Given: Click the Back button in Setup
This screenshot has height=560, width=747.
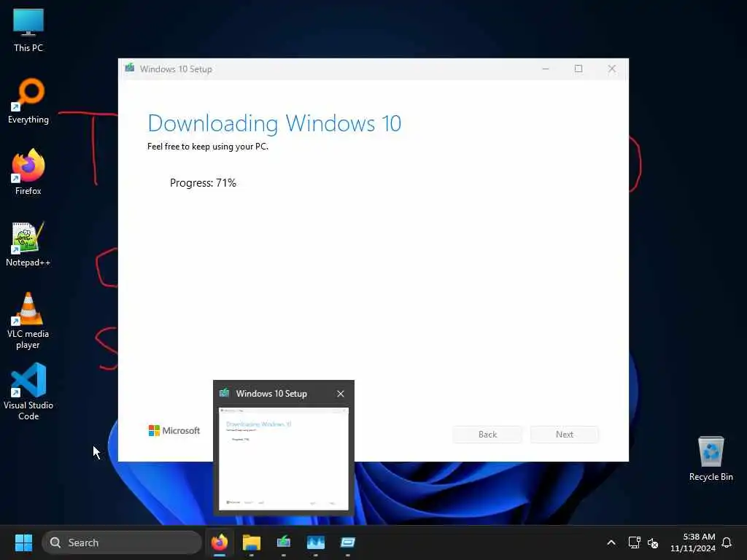Looking at the screenshot, I should click(487, 435).
